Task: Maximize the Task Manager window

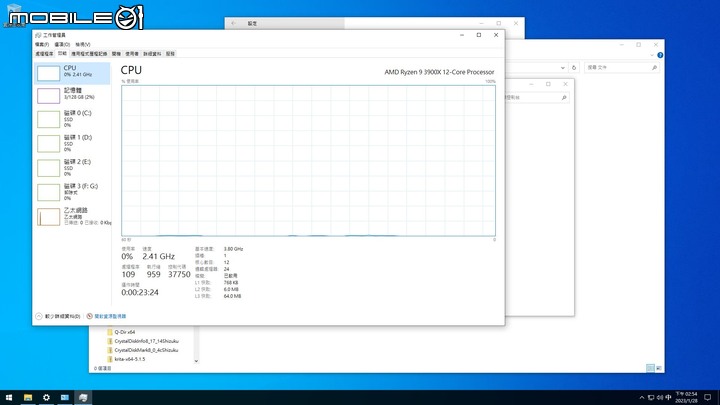Action: point(479,35)
